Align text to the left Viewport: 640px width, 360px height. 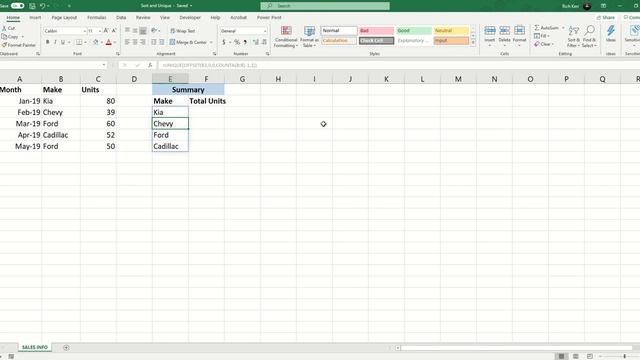coord(127,42)
